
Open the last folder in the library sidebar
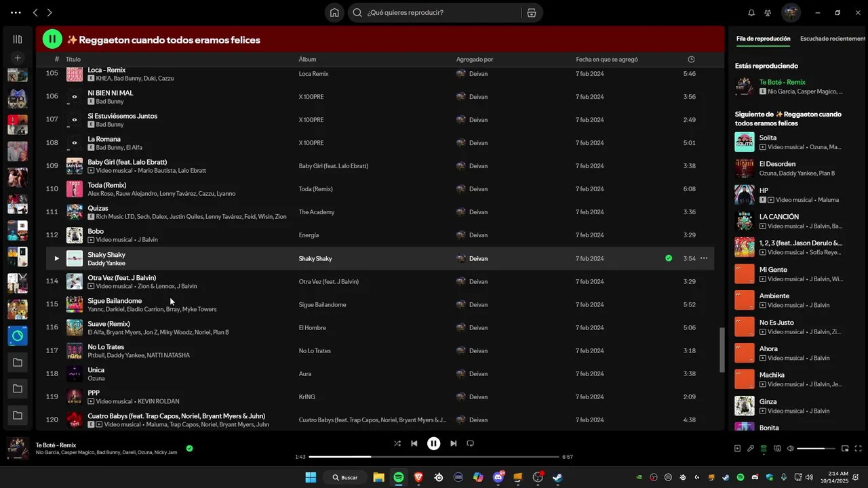(x=18, y=415)
